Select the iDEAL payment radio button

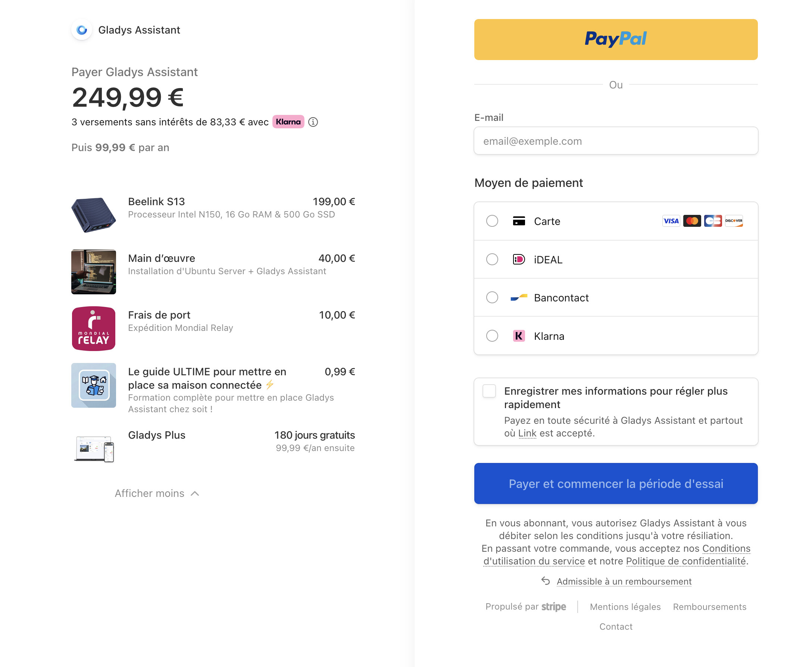(492, 259)
